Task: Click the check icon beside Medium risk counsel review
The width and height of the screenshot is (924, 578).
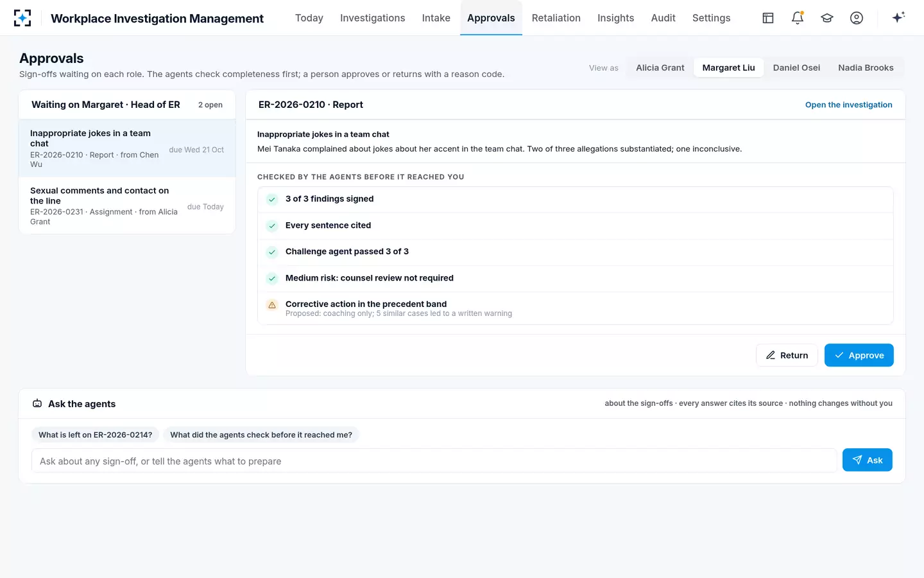Action: (x=272, y=278)
